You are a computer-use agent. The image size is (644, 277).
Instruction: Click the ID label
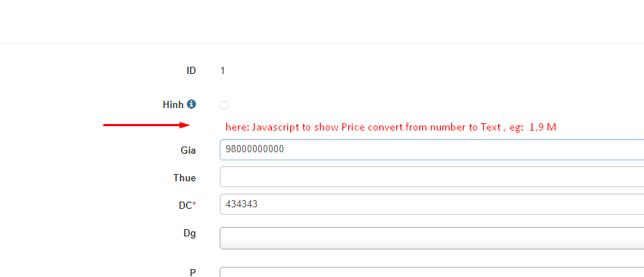(191, 70)
